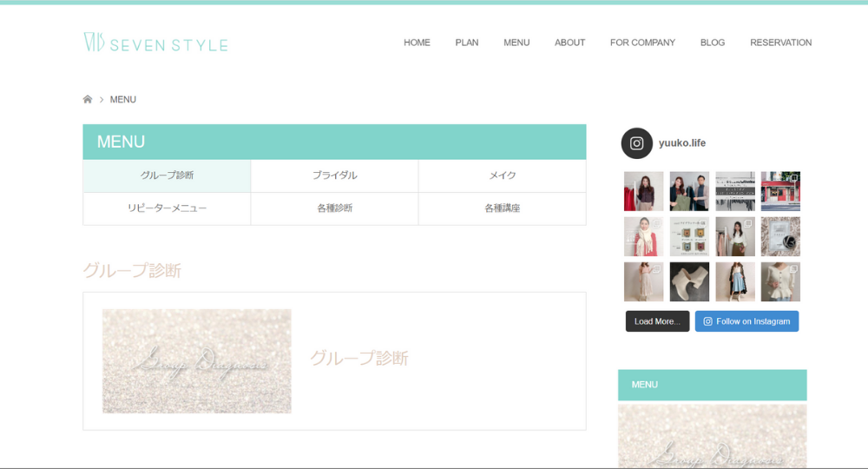Click the yuuko.life Instagram username link
This screenshot has height=469, width=868.
tap(682, 143)
